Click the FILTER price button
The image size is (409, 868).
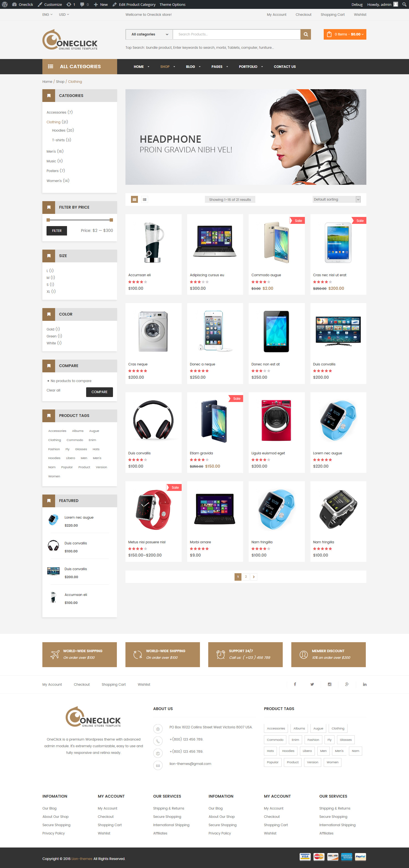coord(56,231)
